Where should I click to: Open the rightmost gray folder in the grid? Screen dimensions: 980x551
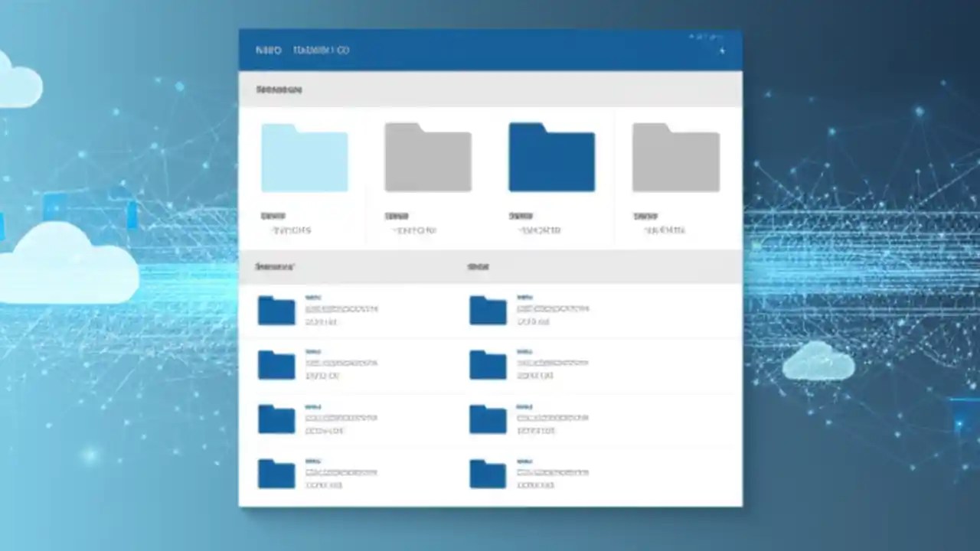[x=675, y=157]
